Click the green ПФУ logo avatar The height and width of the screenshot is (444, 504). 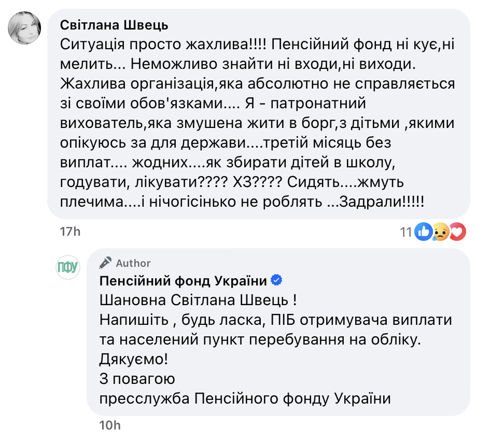tap(67, 267)
